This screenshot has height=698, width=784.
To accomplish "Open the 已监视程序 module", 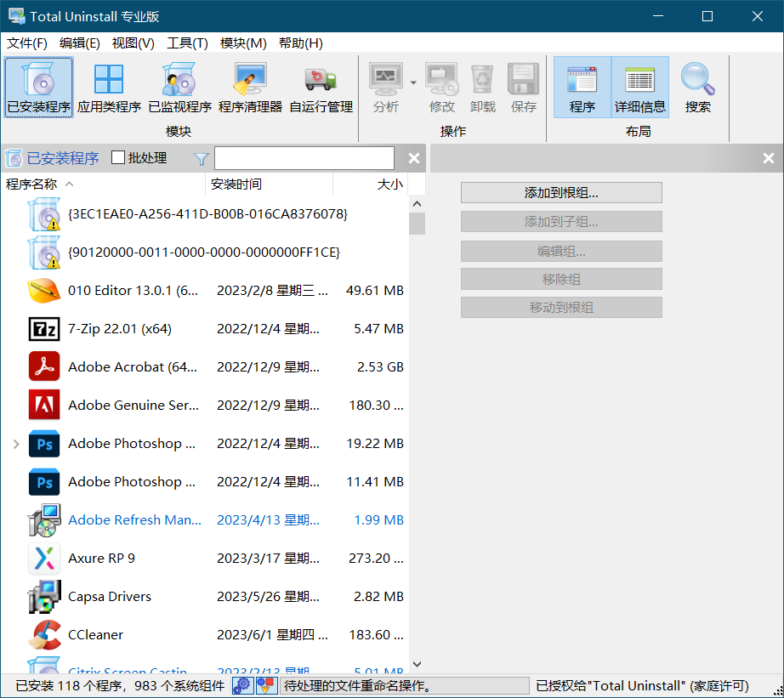I will [x=179, y=87].
